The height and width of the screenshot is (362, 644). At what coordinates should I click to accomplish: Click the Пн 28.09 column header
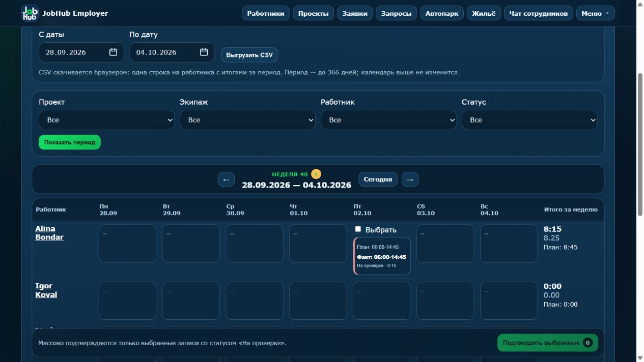108,209
